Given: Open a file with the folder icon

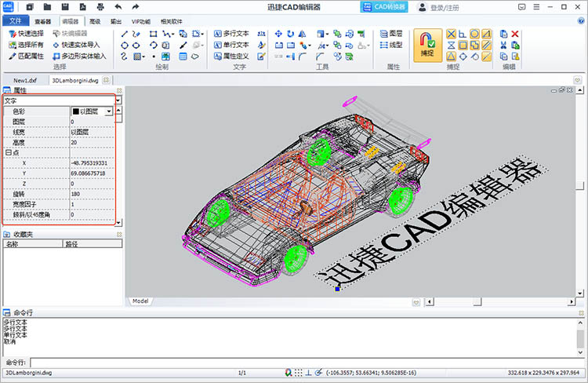Looking at the screenshot, I should click(x=47, y=7).
